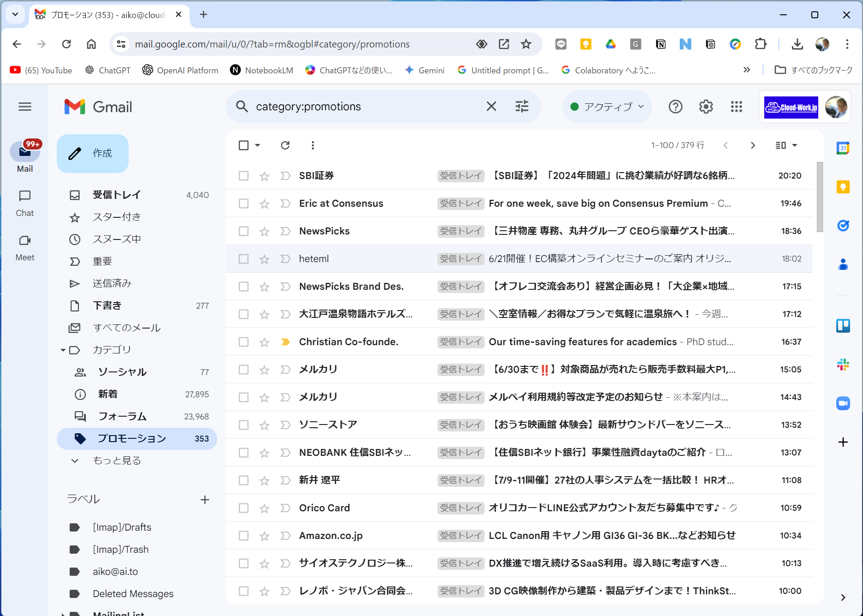863x616 pixels.
Task: Star the SBI証券 email
Action: tap(264, 176)
